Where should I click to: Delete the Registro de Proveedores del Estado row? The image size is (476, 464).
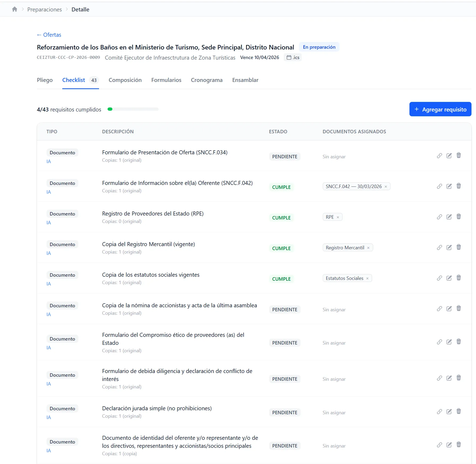pyautogui.click(x=459, y=217)
